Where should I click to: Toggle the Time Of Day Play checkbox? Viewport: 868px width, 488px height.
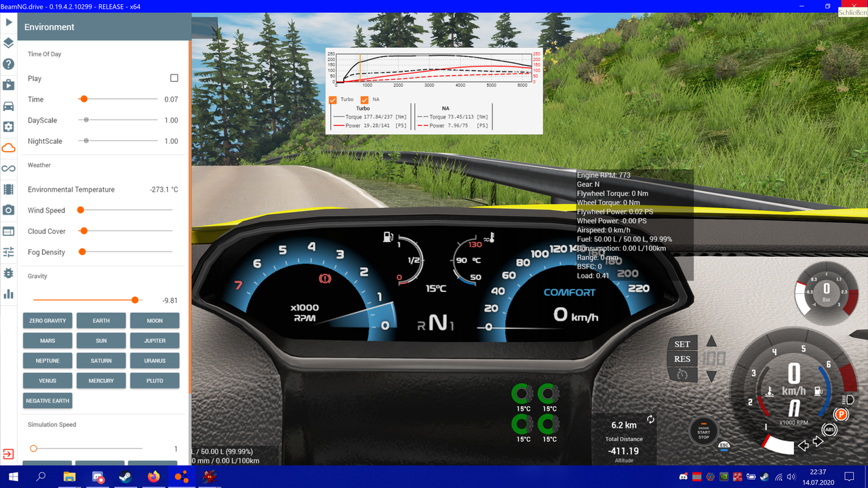(174, 79)
